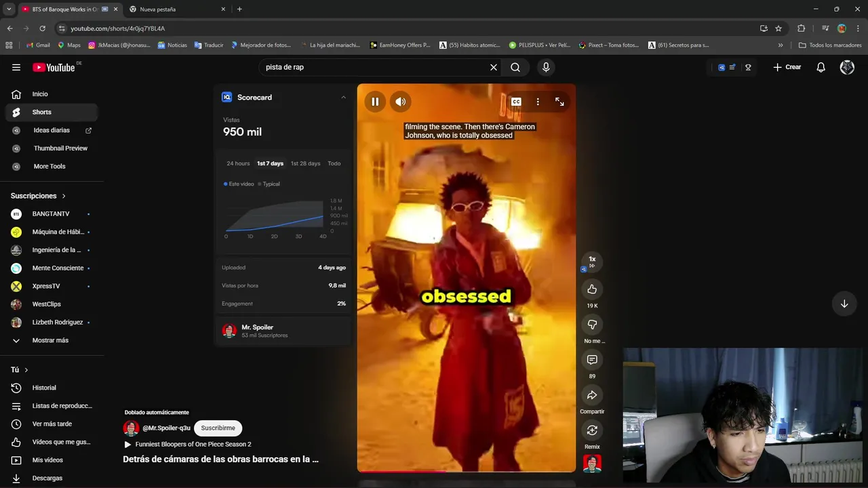Open the @Mr.Spoiler-q3u channel link
The image size is (868, 488).
166,428
